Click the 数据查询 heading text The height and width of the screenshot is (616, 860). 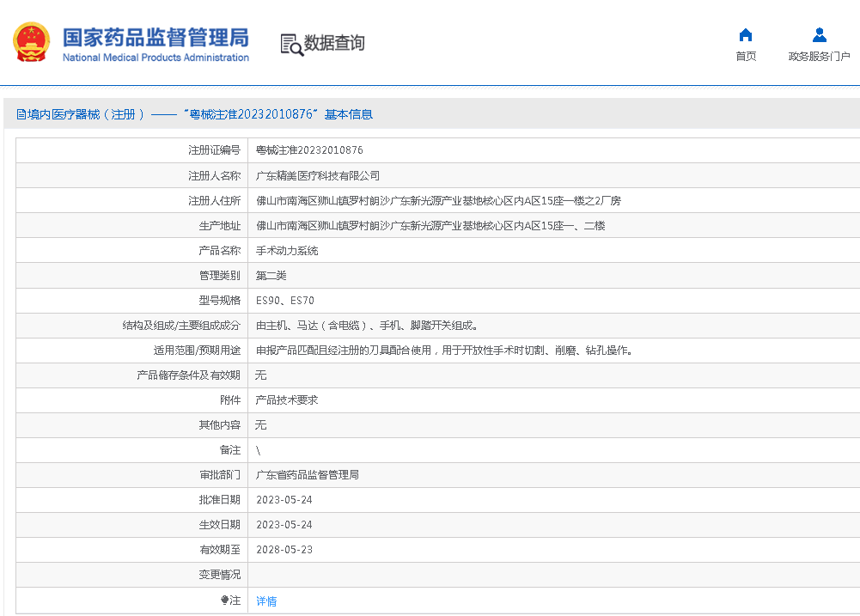(334, 43)
